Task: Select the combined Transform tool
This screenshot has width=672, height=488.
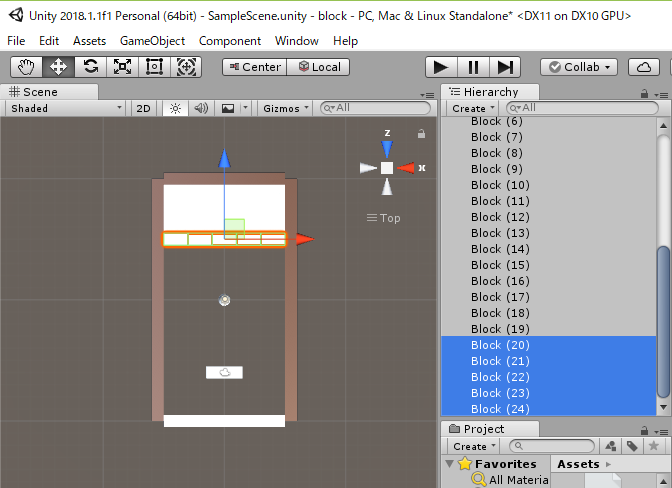Action: point(186,67)
